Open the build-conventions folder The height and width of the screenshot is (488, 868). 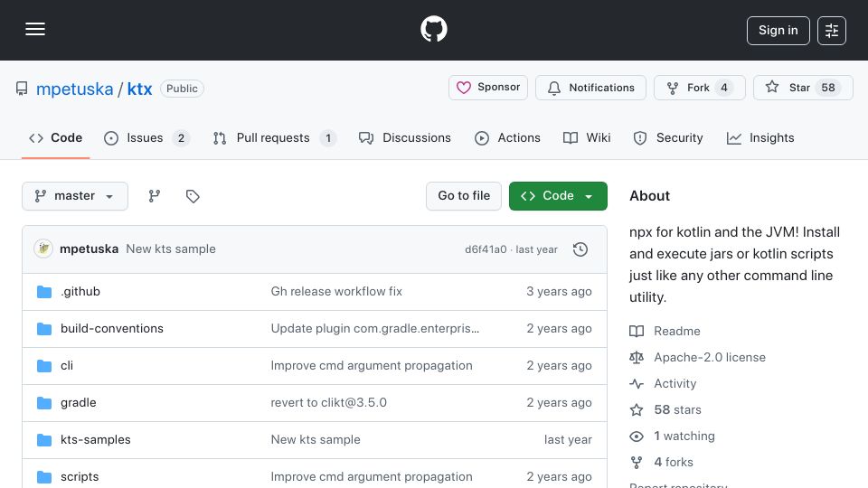tap(112, 329)
